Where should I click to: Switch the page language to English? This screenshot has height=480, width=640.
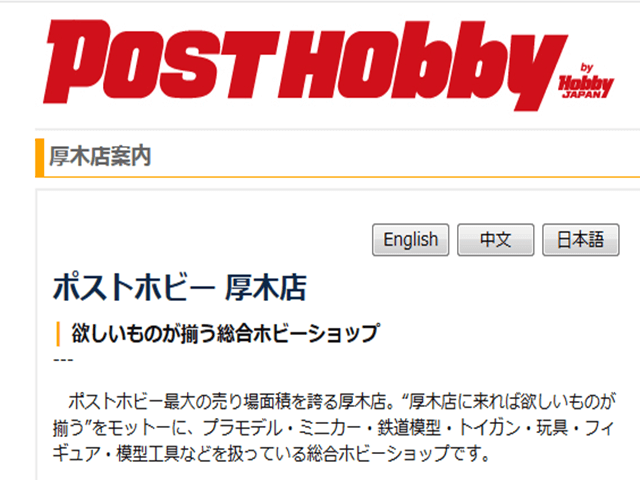coord(411,240)
